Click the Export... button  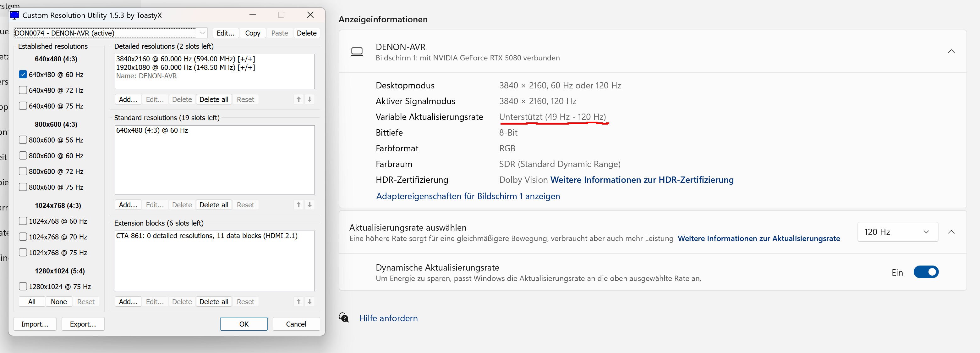(x=83, y=324)
